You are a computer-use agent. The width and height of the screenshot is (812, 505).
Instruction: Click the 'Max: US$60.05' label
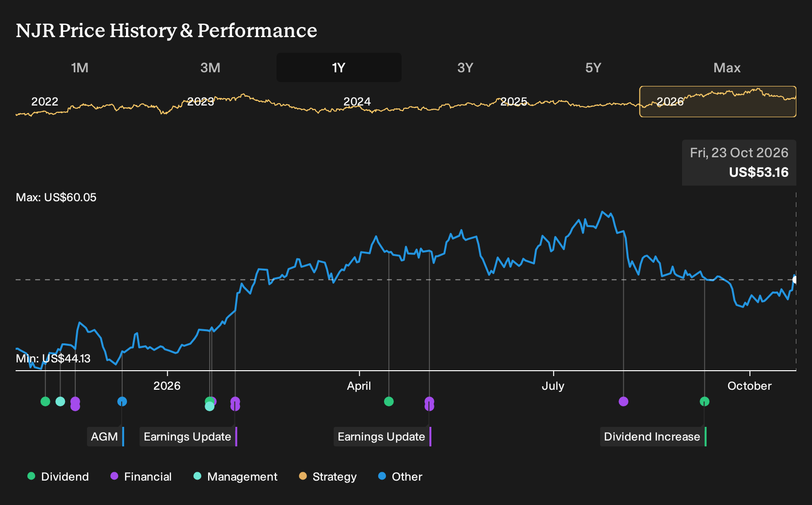56,197
